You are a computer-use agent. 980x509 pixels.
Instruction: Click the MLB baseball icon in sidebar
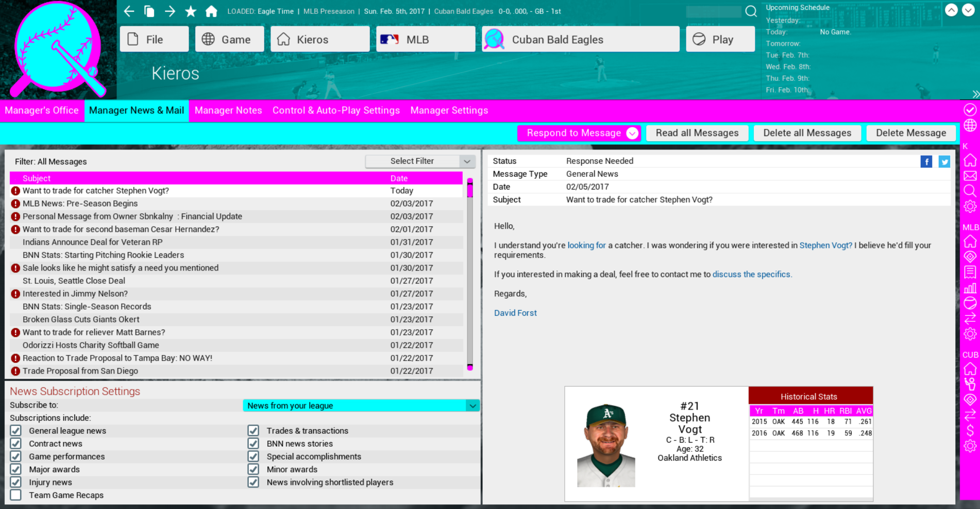970,303
